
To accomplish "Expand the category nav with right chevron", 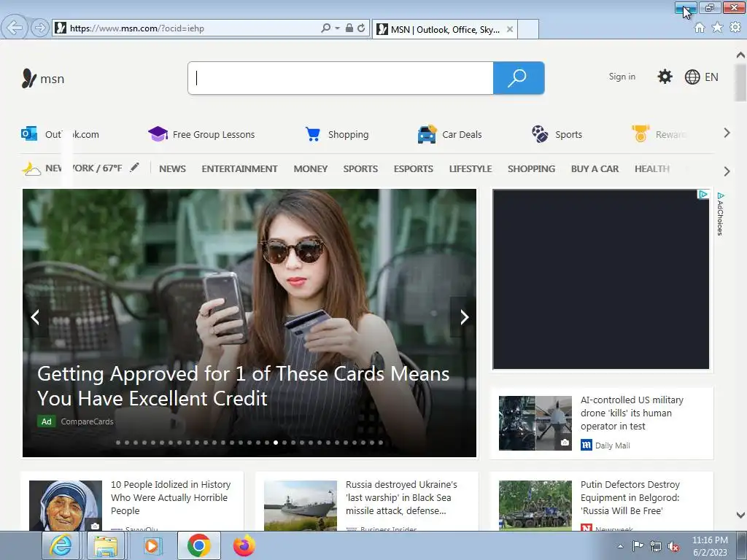I will pos(727,171).
